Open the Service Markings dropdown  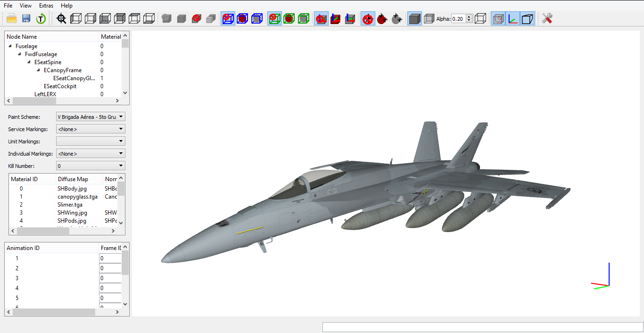pos(91,129)
